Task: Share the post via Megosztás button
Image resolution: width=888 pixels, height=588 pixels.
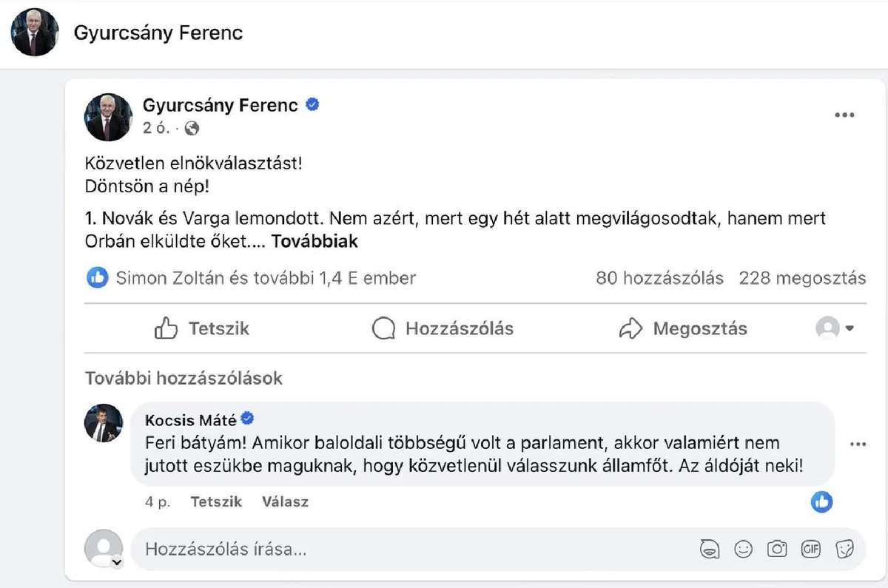Action: pos(683,328)
